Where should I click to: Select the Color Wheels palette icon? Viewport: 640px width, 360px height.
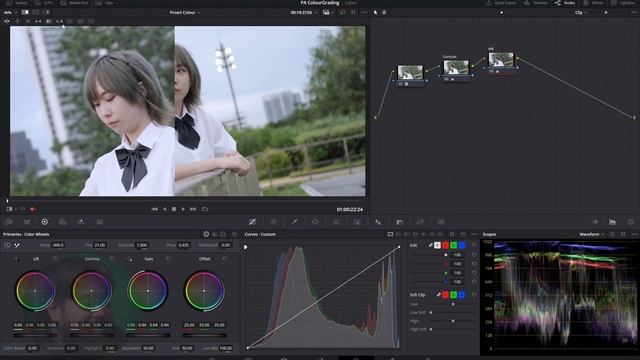click(x=44, y=222)
